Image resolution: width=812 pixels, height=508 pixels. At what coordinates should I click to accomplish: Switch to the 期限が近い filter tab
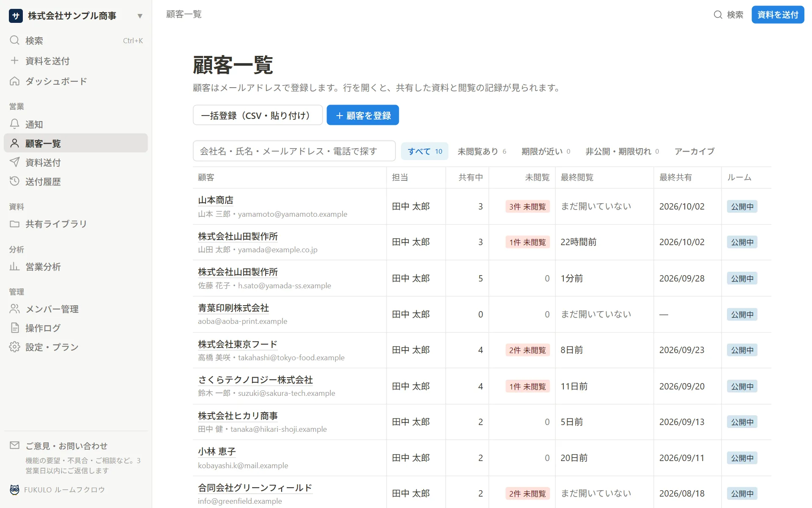coord(546,151)
